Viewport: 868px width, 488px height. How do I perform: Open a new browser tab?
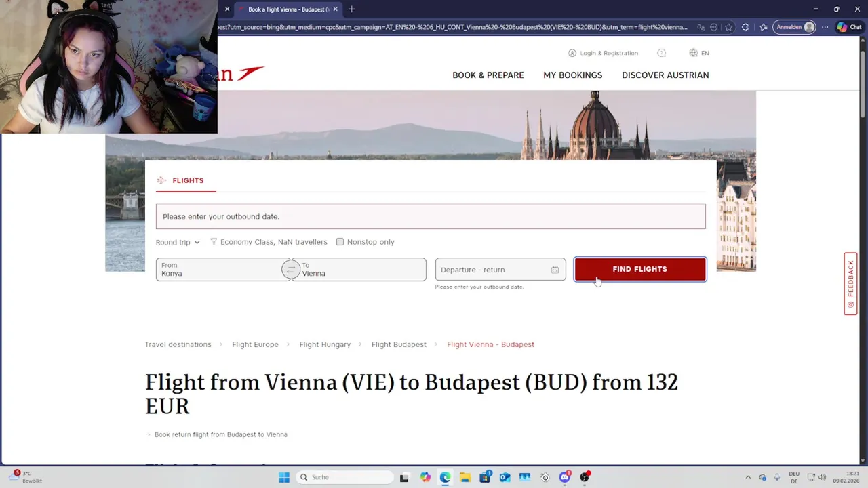coord(351,9)
